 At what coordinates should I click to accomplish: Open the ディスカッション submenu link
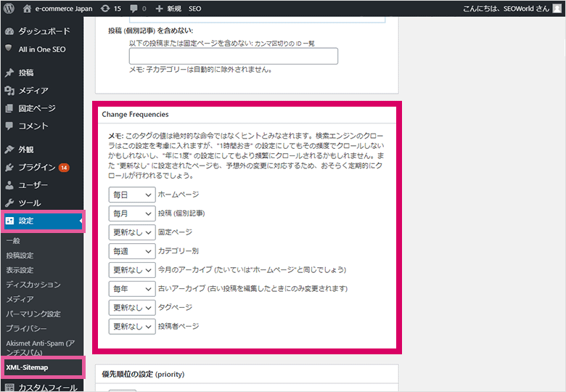click(x=33, y=285)
